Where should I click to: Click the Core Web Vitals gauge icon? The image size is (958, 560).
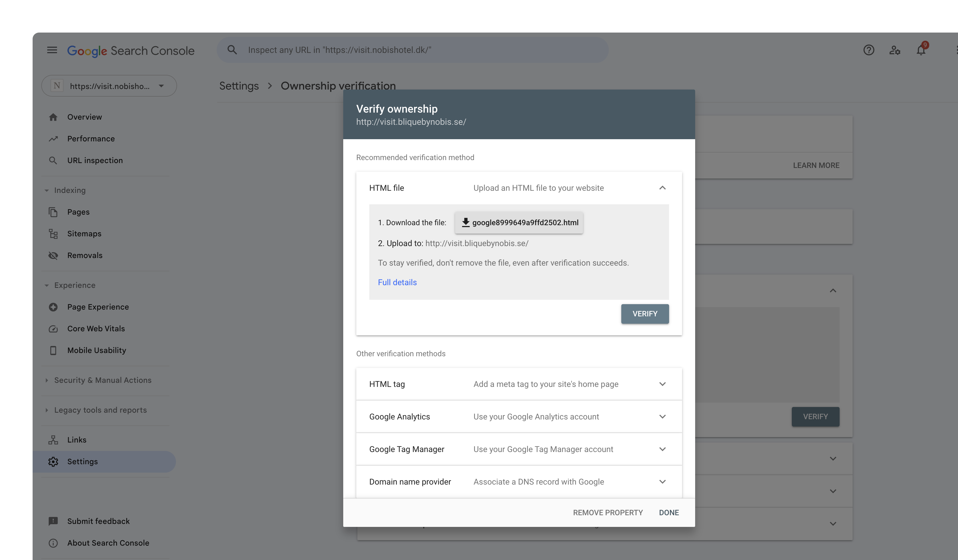click(x=53, y=329)
